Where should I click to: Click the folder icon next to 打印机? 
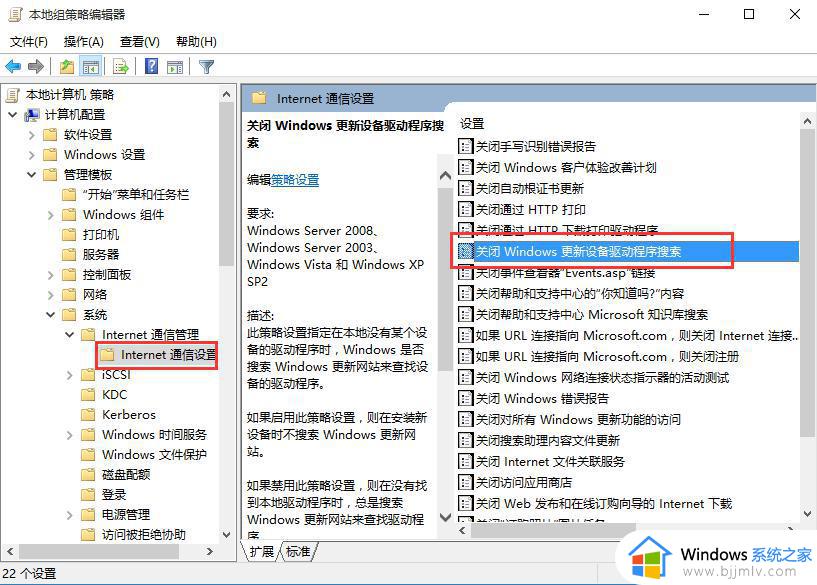[69, 234]
